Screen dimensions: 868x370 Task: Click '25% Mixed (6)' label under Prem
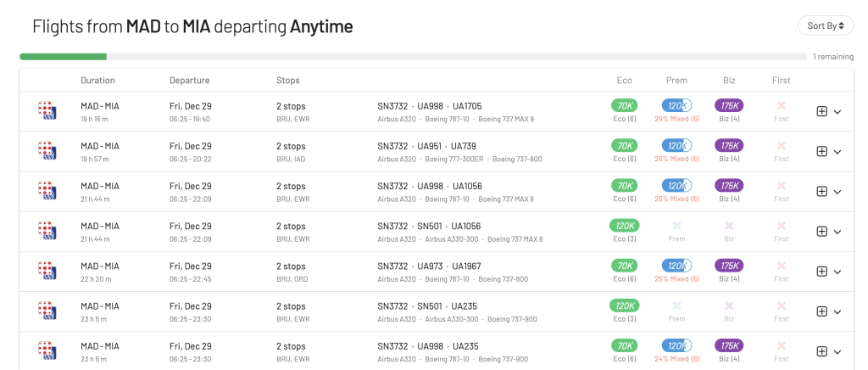coord(676,279)
